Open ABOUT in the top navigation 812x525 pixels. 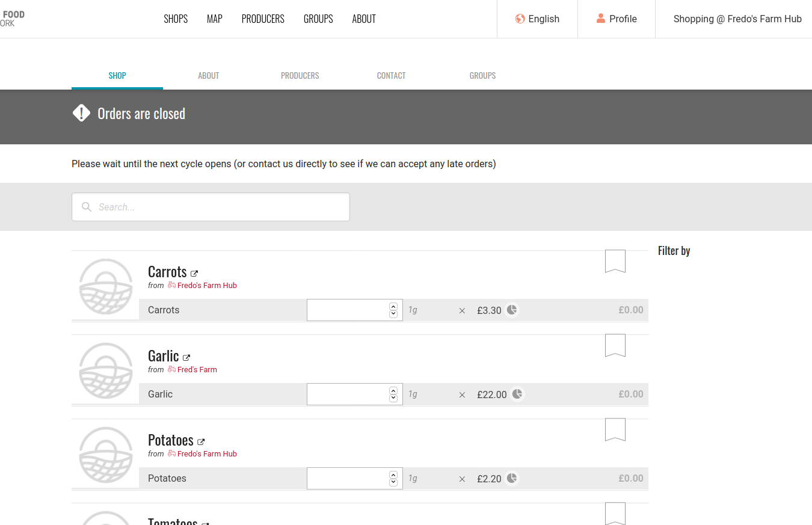pos(364,19)
